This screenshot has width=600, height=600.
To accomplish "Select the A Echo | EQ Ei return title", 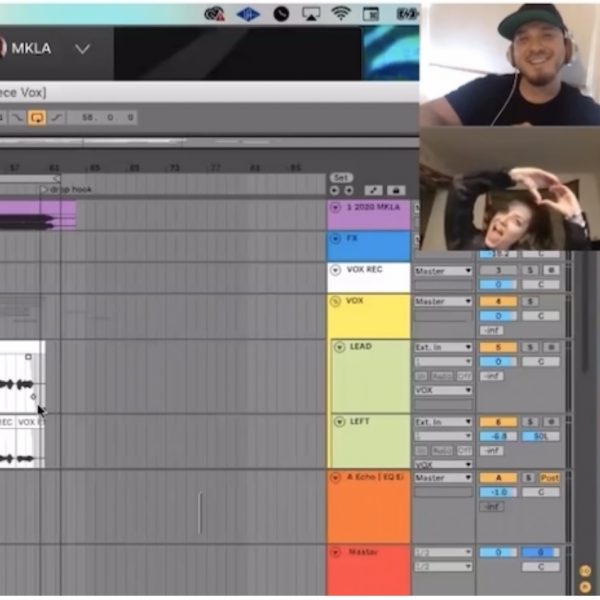I will coord(375,477).
